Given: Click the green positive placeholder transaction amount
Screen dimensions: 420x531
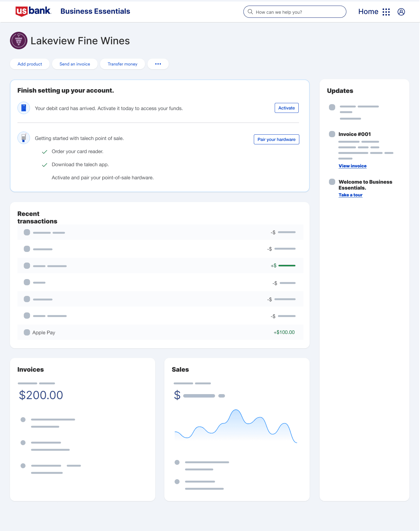Looking at the screenshot, I should (283, 266).
